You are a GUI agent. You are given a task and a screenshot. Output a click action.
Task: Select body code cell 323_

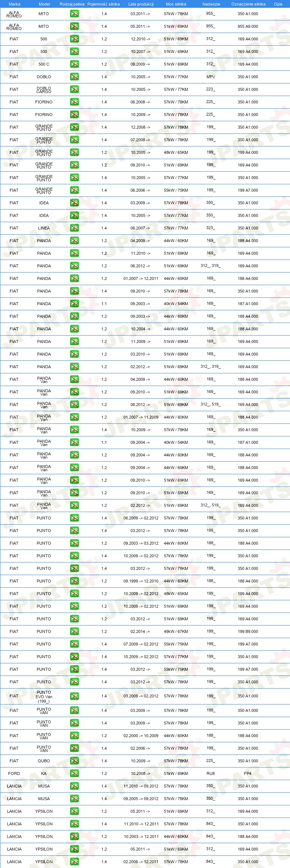(211, 228)
